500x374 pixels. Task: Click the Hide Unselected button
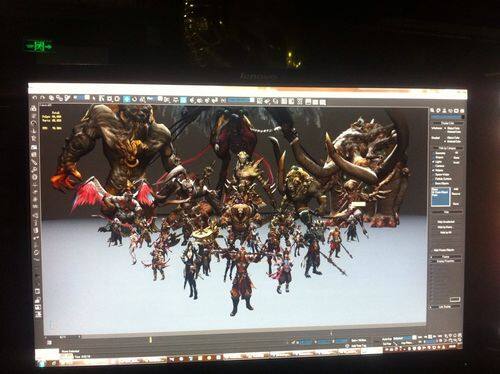click(x=446, y=222)
